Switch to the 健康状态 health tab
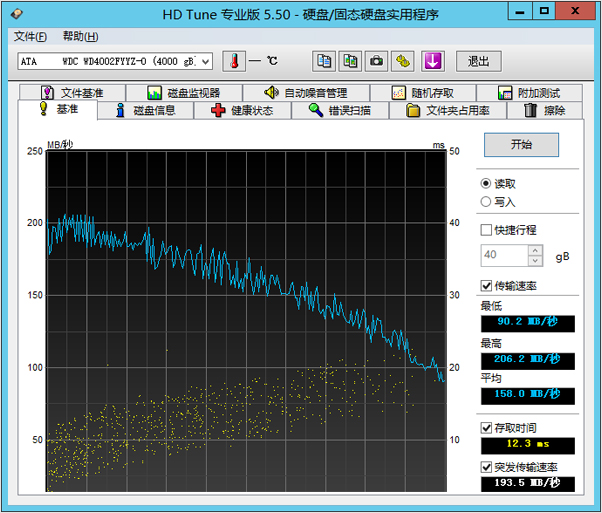This screenshot has width=602, height=513. click(242, 111)
